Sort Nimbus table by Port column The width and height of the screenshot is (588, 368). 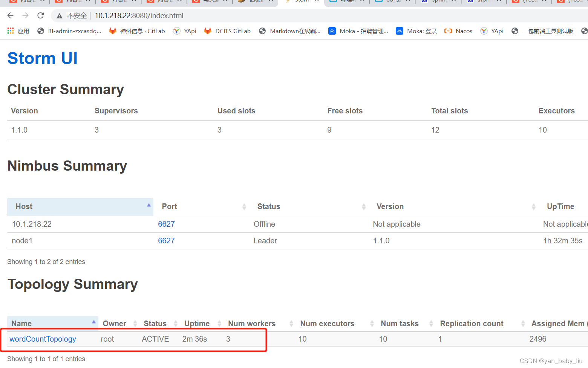201,206
